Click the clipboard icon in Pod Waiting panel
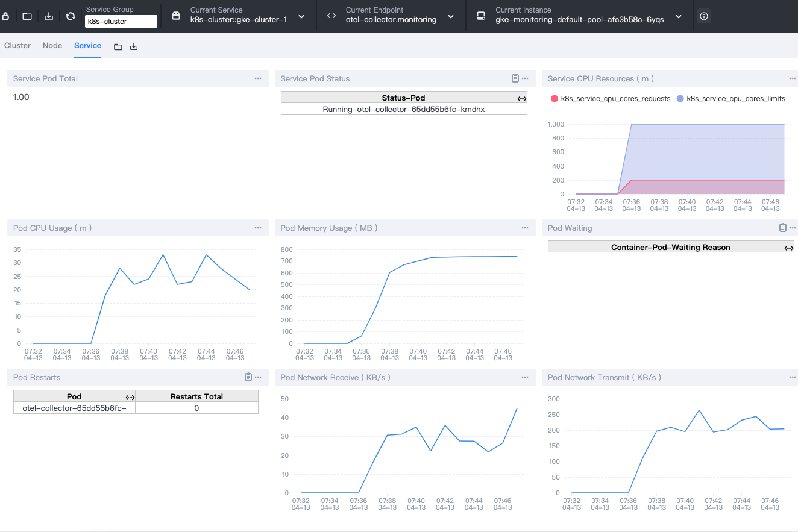 tap(782, 228)
